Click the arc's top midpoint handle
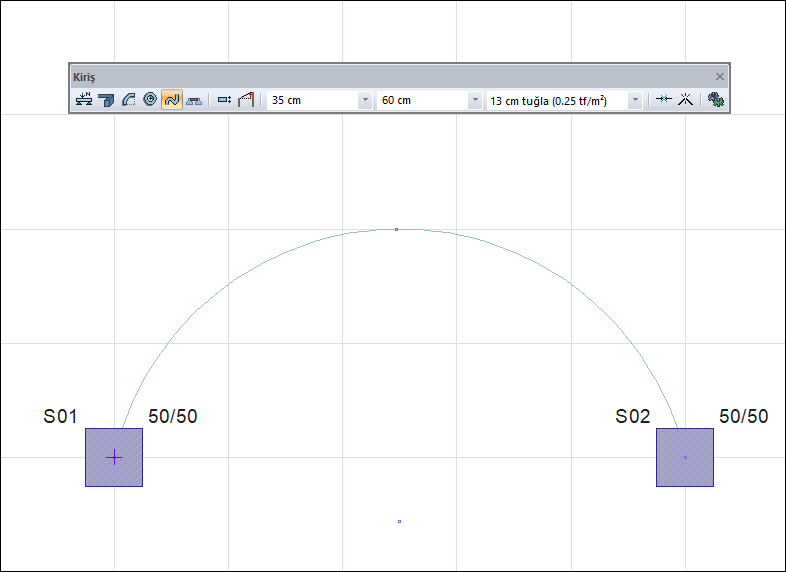 (x=396, y=229)
